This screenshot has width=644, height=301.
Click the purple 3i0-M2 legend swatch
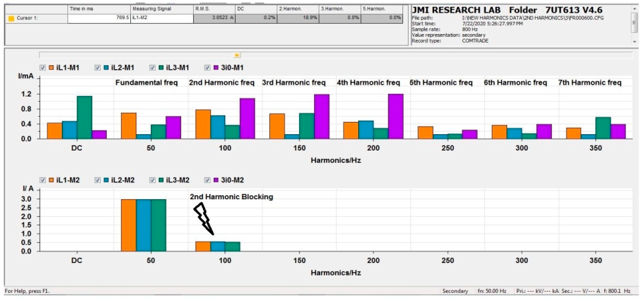[x=216, y=180]
